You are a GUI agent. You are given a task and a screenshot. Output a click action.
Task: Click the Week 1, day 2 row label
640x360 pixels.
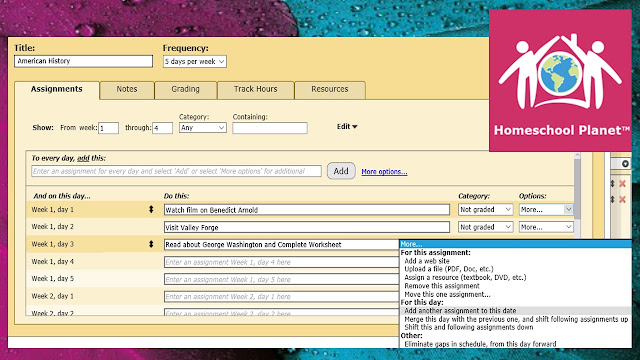pyautogui.click(x=53, y=227)
